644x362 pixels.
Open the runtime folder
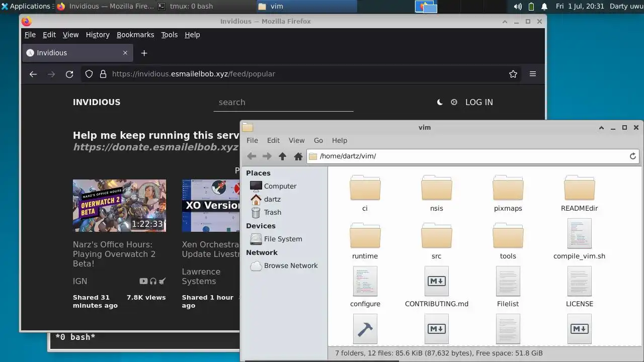pyautogui.click(x=365, y=241)
